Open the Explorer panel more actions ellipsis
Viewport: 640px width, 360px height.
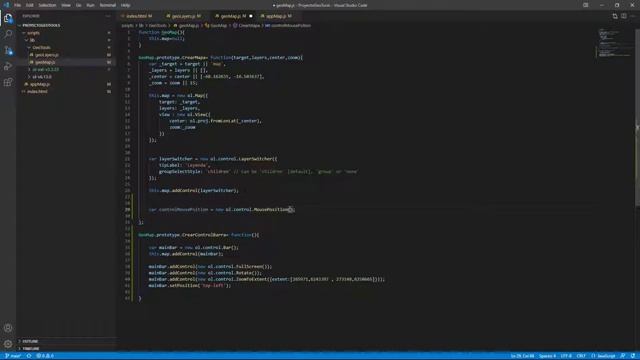pos(108,16)
